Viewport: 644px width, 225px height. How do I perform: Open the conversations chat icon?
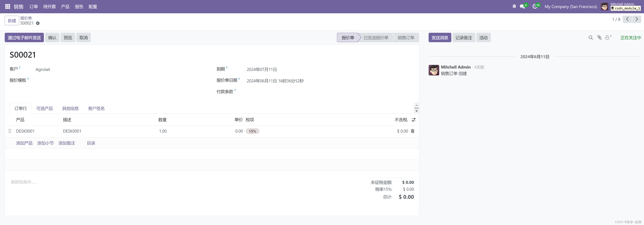click(x=522, y=7)
